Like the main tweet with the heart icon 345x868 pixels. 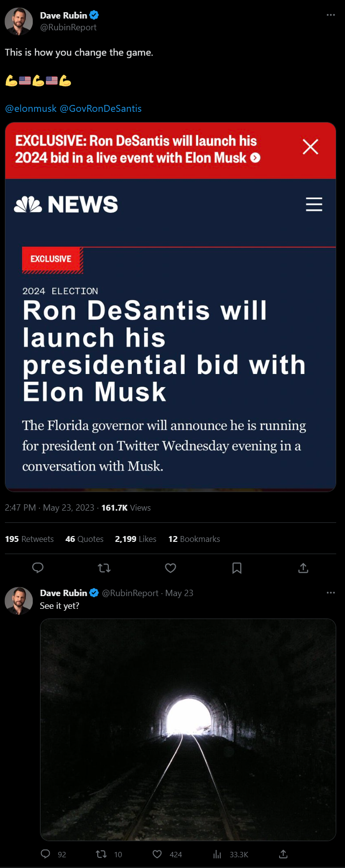click(170, 568)
